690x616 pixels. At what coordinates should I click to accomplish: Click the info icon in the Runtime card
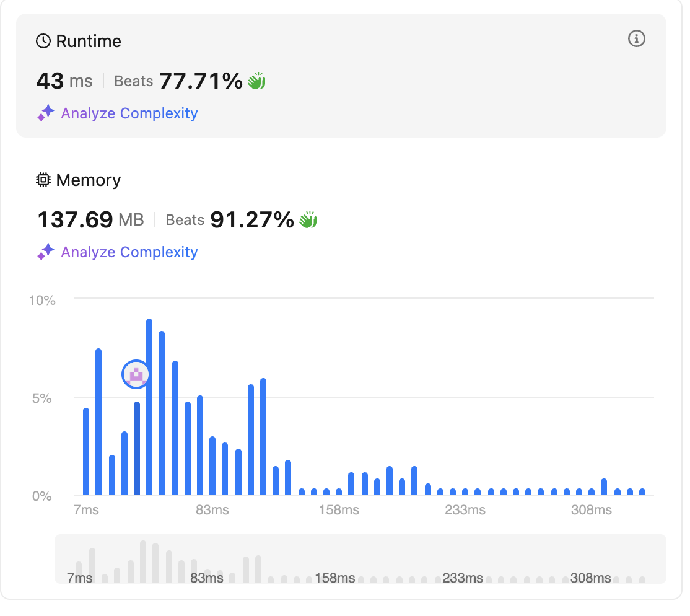pyautogui.click(x=636, y=39)
